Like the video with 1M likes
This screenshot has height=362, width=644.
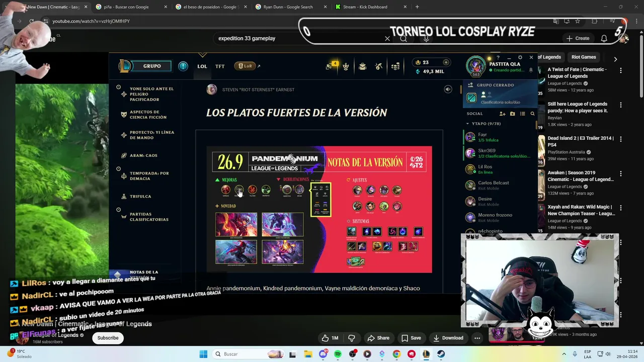330,338
